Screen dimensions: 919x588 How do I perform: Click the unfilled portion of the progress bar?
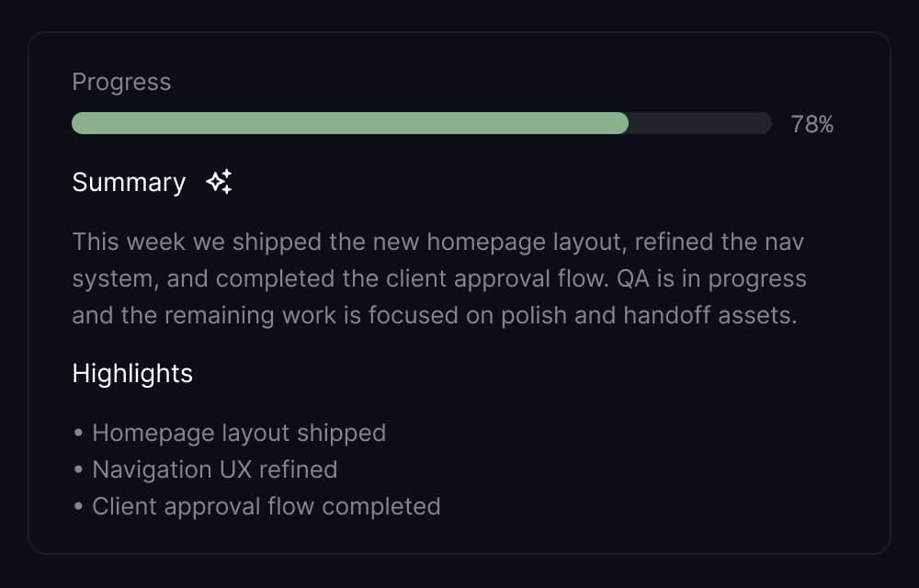(698, 122)
